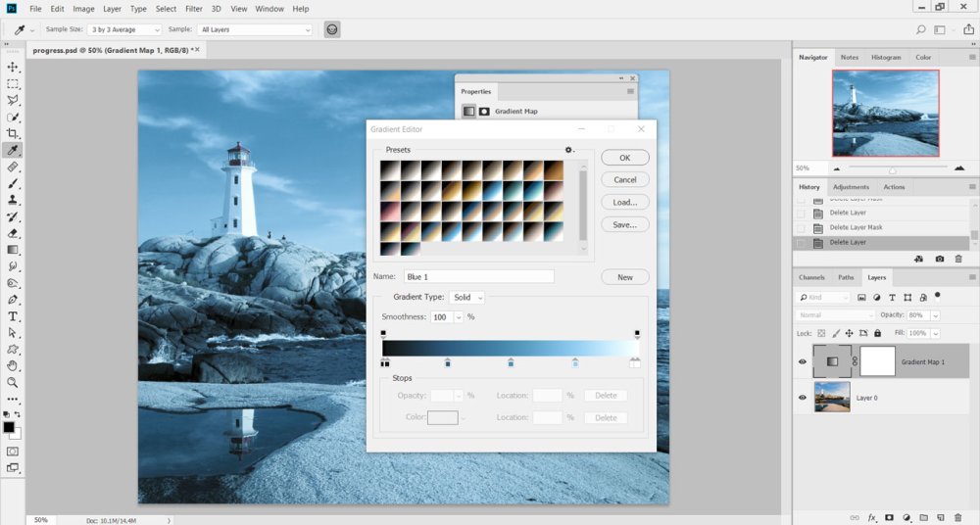
Task: Create new snapshot camera icon in History
Action: [940, 259]
